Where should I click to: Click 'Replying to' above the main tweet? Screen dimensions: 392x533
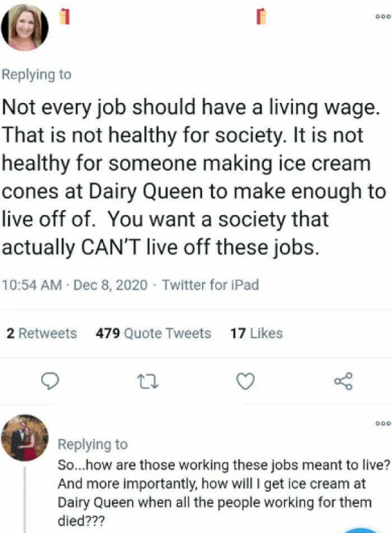tap(36, 74)
